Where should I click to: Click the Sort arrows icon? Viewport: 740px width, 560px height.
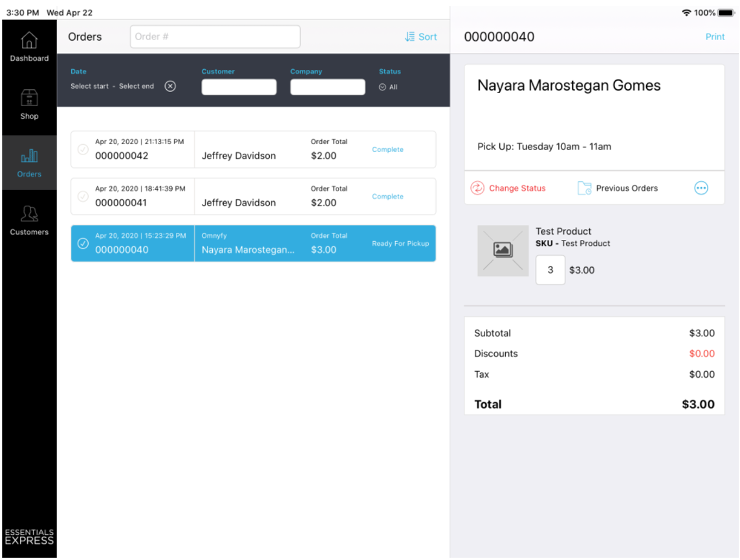tap(409, 37)
